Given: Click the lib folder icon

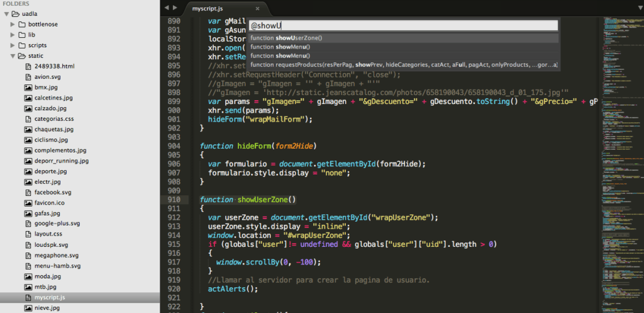Looking at the screenshot, I should 22,35.
